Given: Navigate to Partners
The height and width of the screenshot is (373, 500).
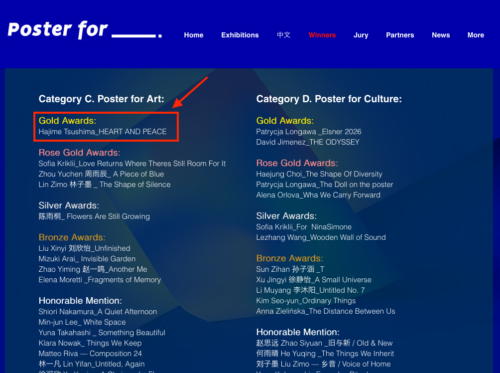Looking at the screenshot, I should click(x=400, y=35).
